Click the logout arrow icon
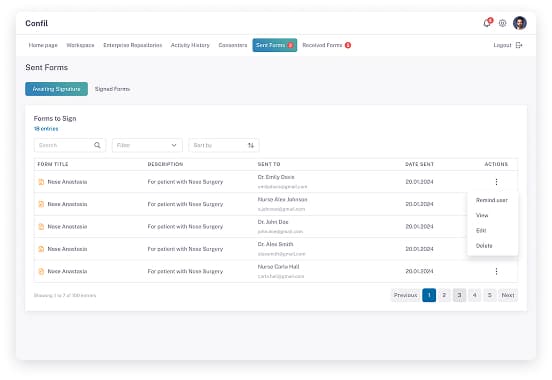This screenshot has height=380, width=552. pos(519,45)
